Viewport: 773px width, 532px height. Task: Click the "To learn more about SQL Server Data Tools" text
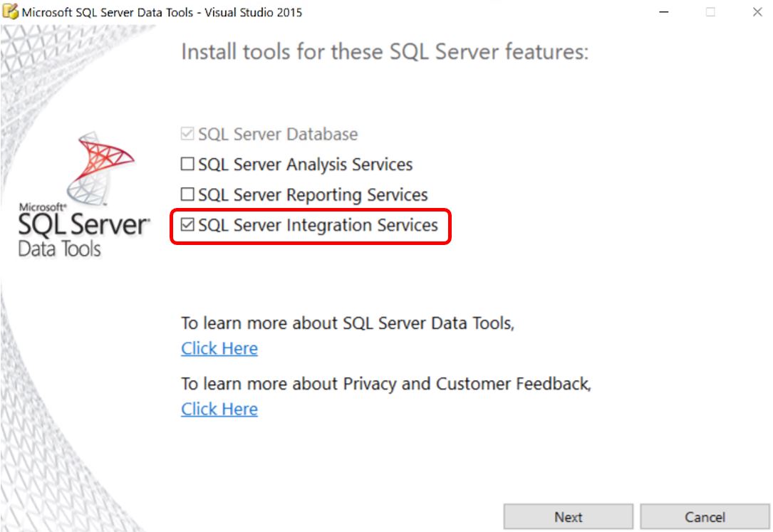[x=347, y=323]
